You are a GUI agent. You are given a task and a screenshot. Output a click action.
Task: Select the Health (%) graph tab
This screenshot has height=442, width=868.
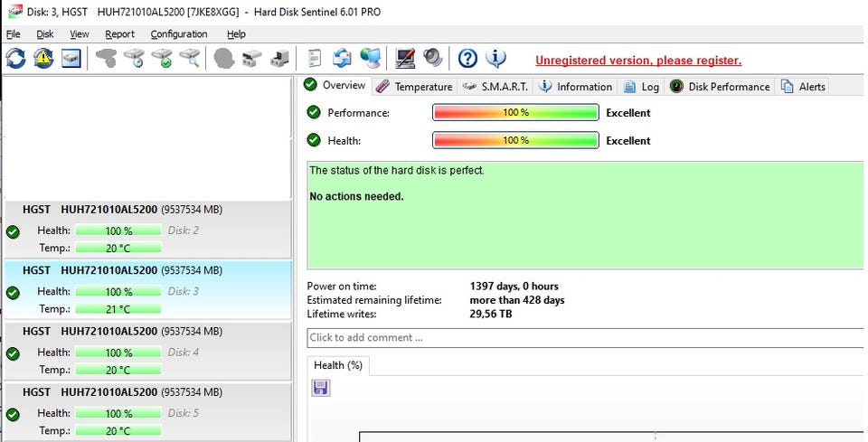[x=337, y=365]
